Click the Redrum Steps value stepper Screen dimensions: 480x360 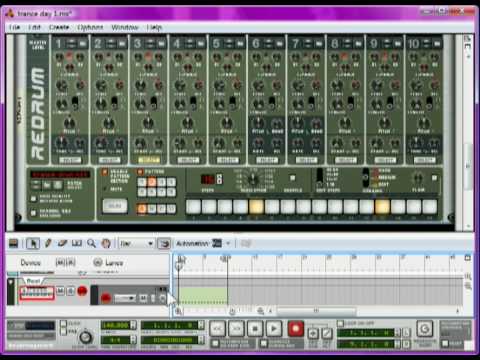click(219, 179)
